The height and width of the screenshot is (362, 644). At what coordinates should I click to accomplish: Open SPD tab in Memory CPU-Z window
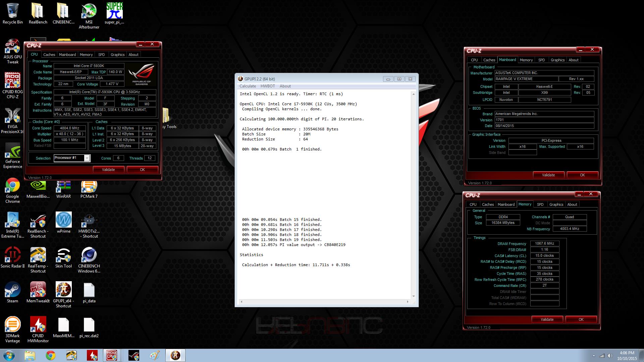[540, 204]
